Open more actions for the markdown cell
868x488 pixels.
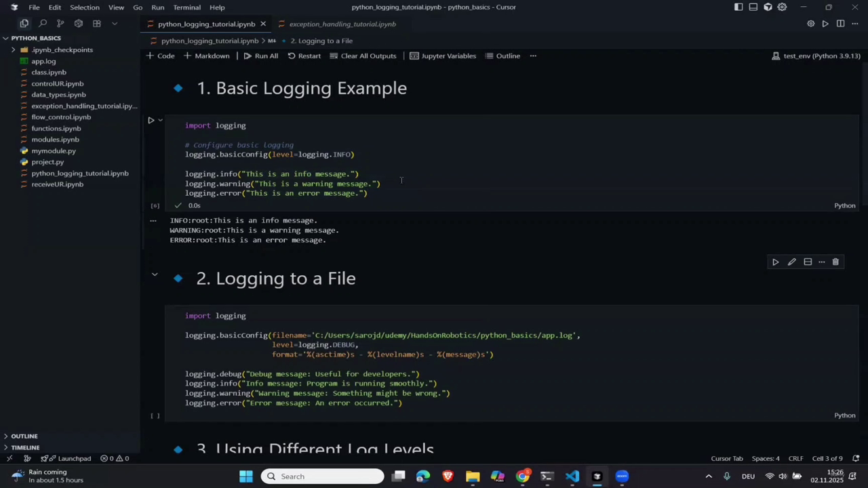[x=822, y=262]
